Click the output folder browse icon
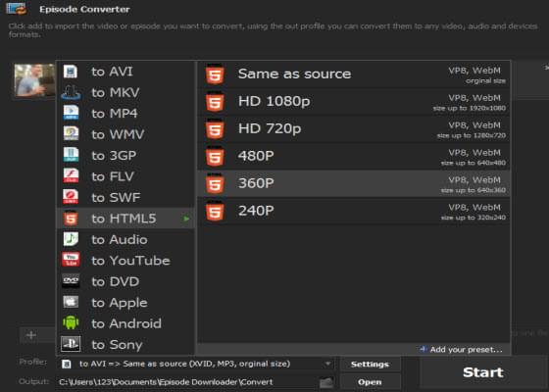 point(325,382)
